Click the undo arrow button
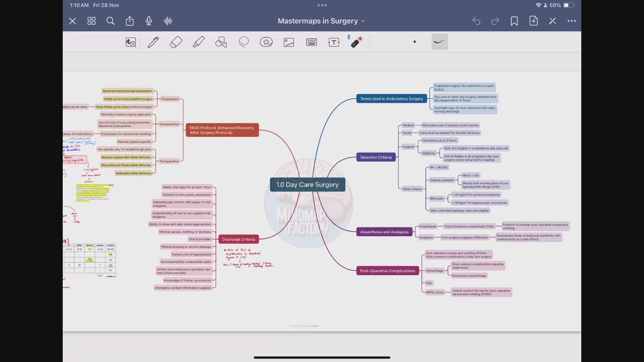Viewport: 644px width, 362px height. [476, 21]
